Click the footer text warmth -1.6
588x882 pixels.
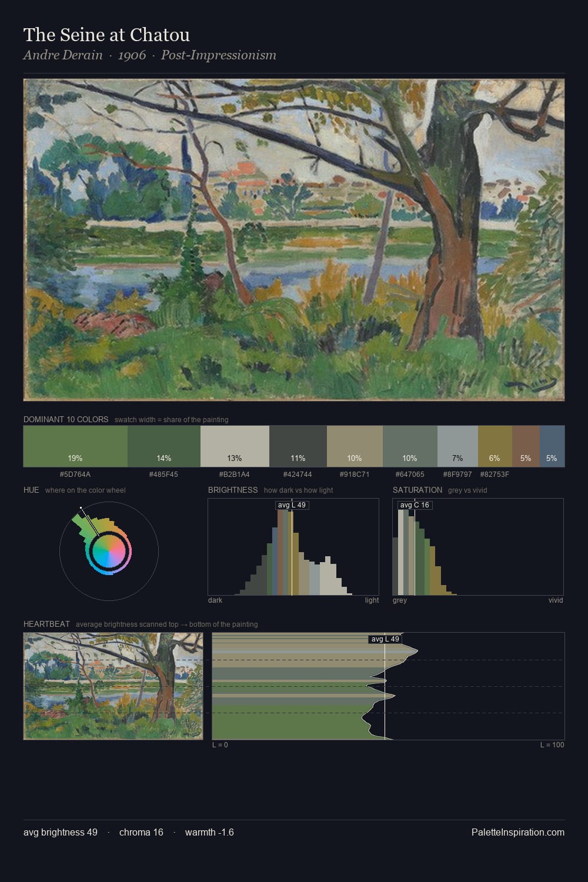[x=209, y=832]
